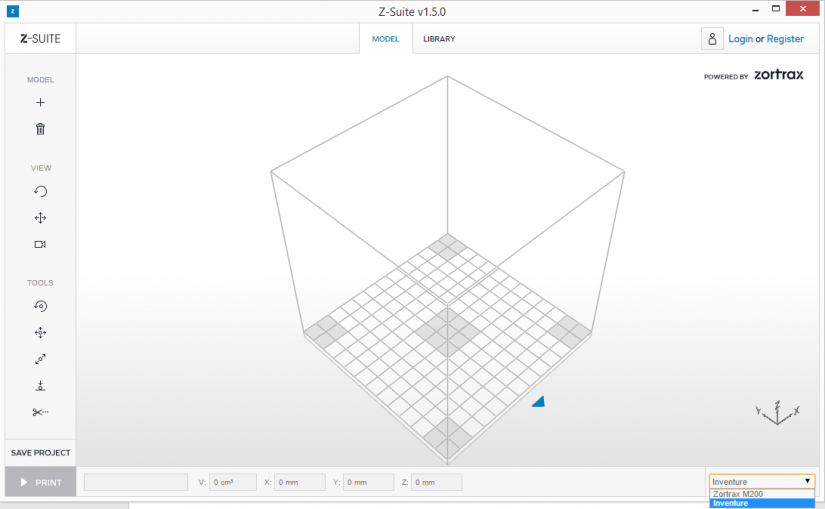This screenshot has width=825, height=509.
Task: Select the rotate view icon
Action: pyautogui.click(x=41, y=192)
